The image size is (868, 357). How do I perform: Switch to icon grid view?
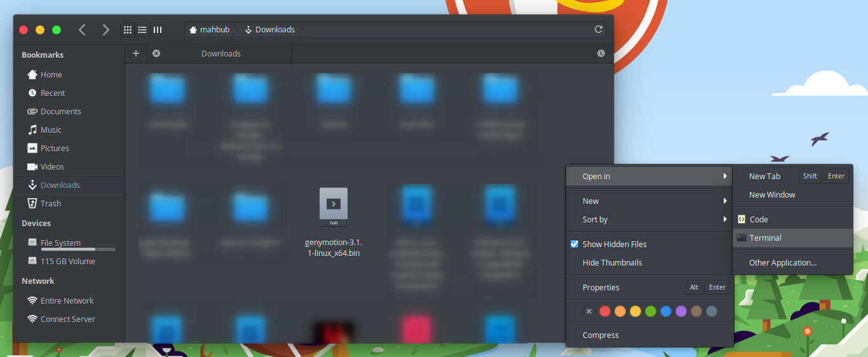click(x=128, y=30)
